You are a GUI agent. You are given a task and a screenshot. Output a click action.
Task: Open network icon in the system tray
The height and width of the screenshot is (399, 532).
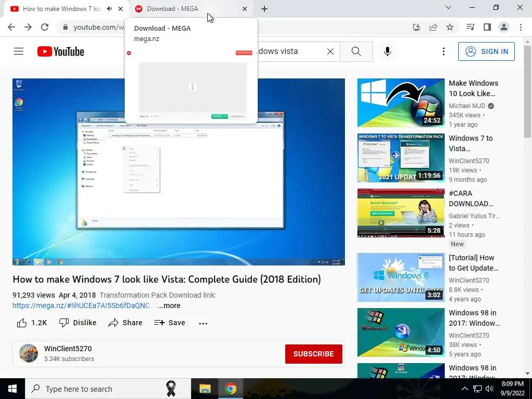click(477, 389)
